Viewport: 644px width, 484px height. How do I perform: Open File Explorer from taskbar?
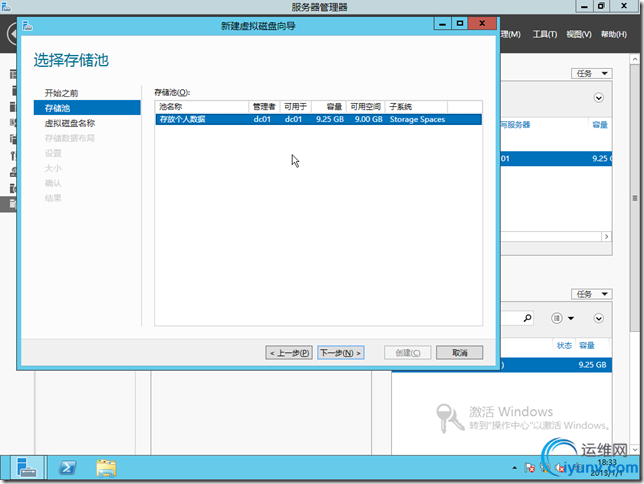106,468
